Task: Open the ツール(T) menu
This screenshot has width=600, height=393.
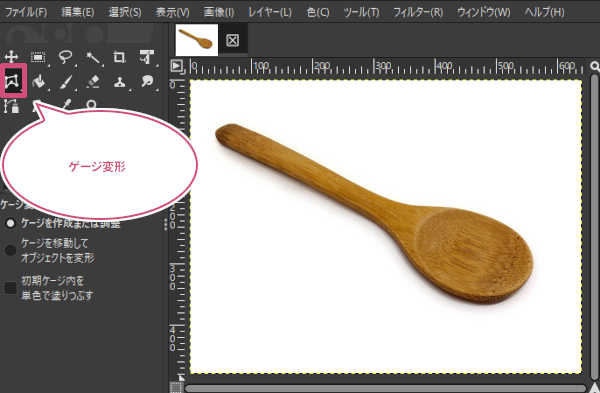Action: (362, 12)
